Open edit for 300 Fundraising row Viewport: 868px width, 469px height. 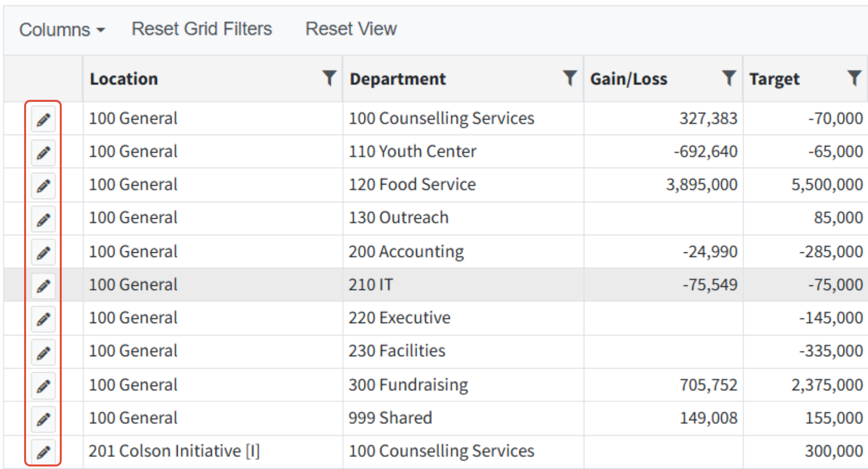[43, 386]
